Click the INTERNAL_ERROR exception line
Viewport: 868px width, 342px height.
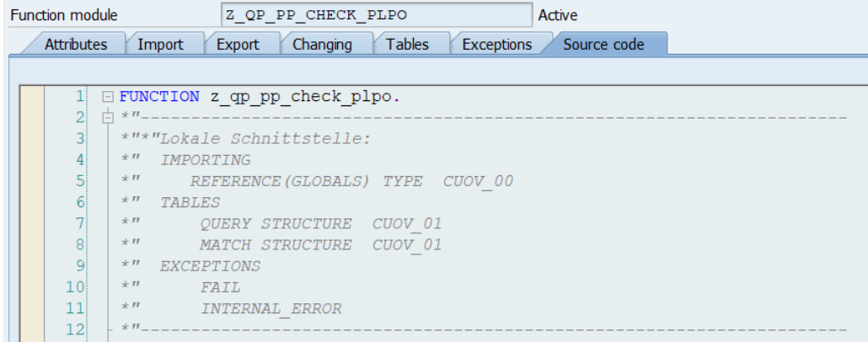point(271,308)
